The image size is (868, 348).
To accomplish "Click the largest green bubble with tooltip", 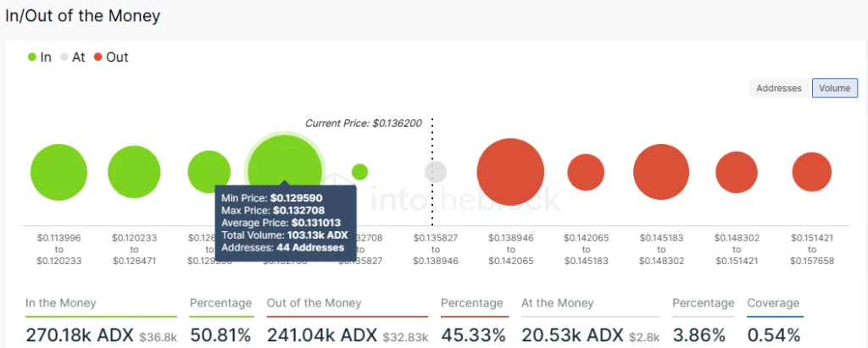I will pos(284,159).
